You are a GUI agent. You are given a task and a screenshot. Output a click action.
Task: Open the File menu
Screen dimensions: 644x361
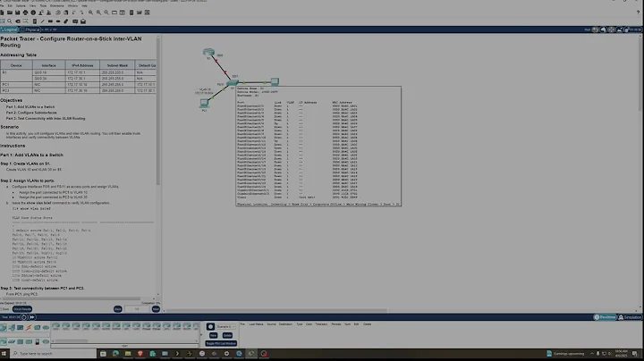3,6
